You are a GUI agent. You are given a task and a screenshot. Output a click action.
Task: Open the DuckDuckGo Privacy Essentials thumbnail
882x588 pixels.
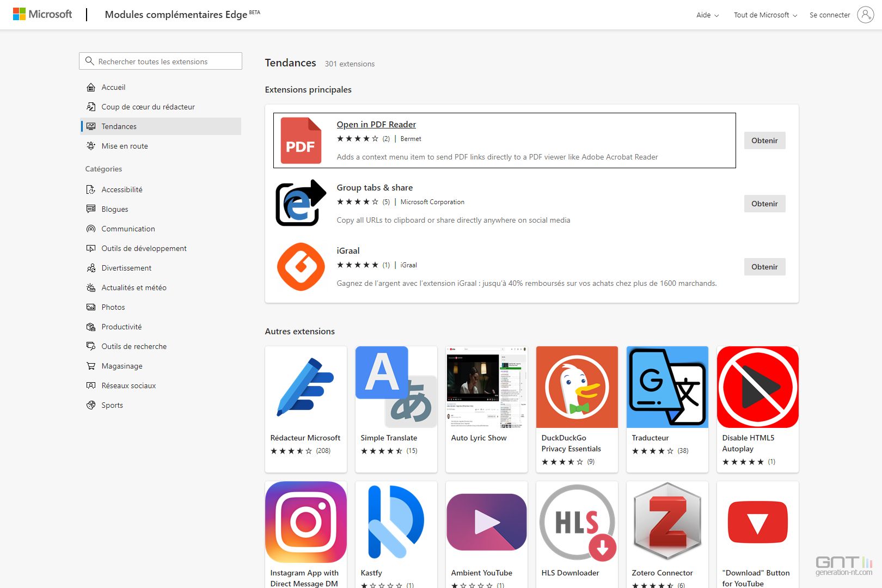pyautogui.click(x=577, y=387)
